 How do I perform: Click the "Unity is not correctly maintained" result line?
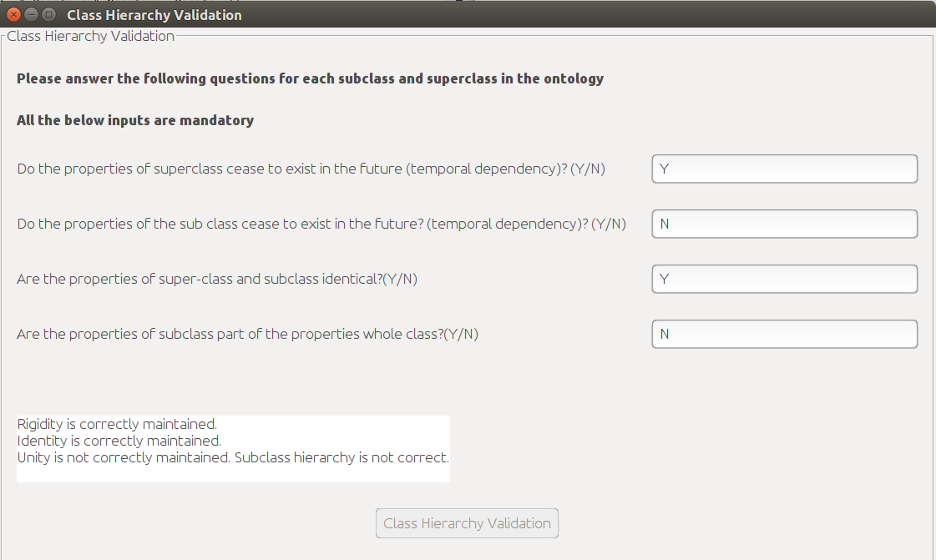233,457
